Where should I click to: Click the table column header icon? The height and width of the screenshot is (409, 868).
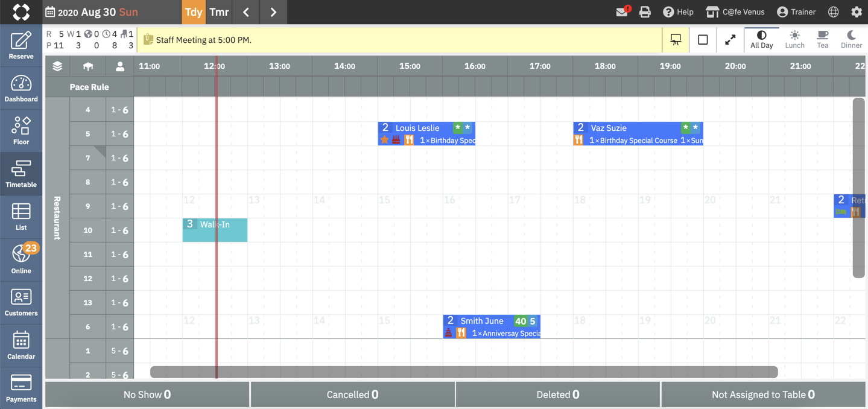click(88, 66)
